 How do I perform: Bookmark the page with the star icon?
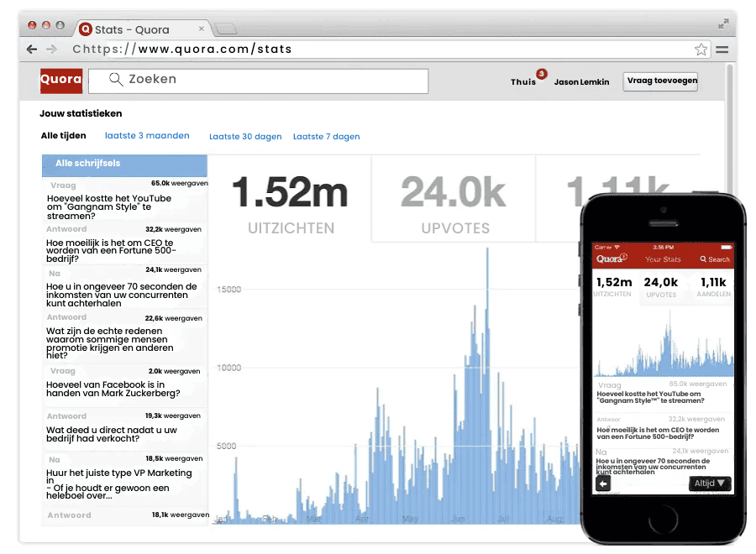tap(701, 50)
